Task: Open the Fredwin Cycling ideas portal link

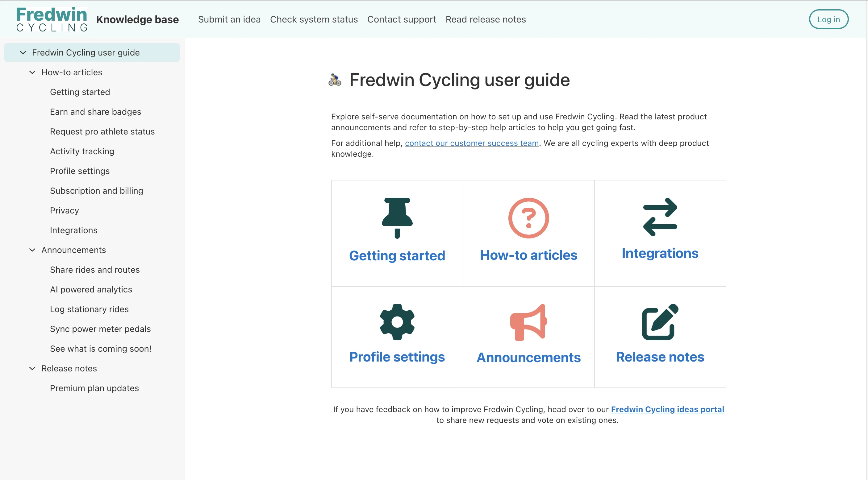Action: tap(667, 409)
